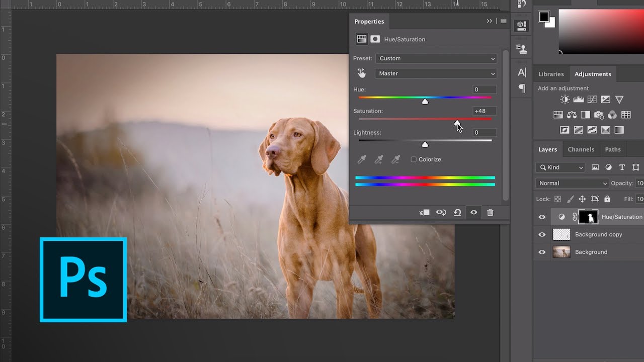Select the Background layer
Viewport: 644px width, 362px height.
pos(591,252)
